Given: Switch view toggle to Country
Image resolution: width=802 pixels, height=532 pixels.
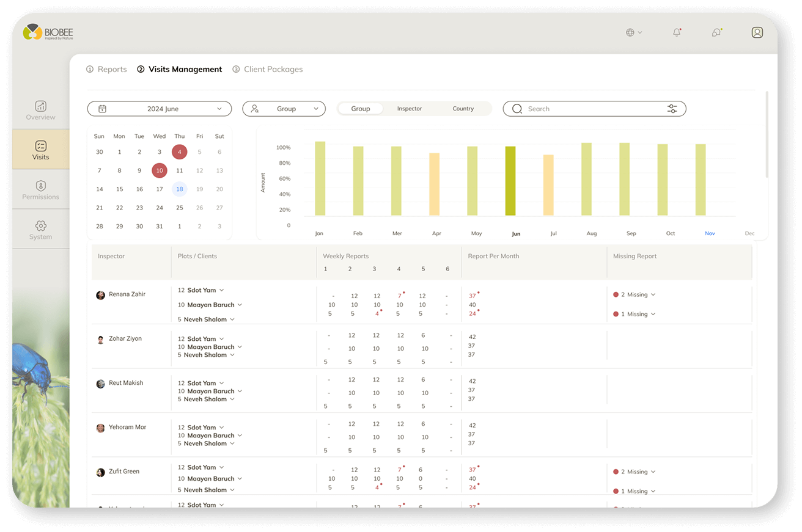Looking at the screenshot, I should (463, 109).
